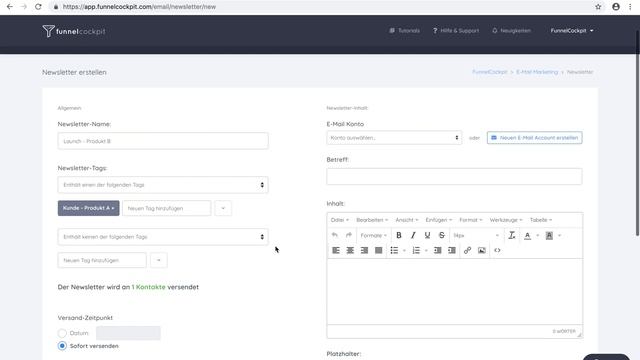
Task: Open bullet list style dropdown arrow
Action: tap(404, 251)
